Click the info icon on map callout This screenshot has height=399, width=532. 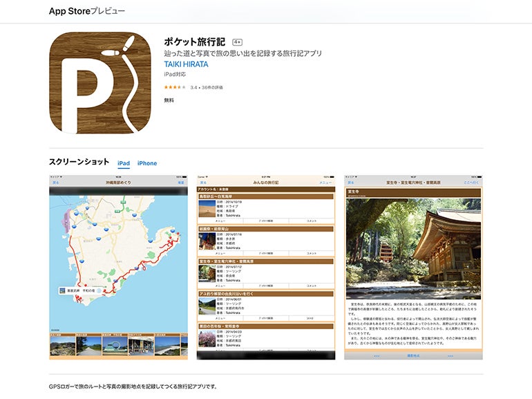99,291
